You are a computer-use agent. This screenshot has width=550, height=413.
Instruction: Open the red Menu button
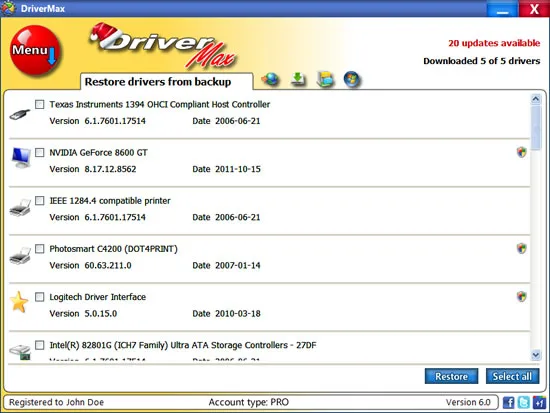(35, 51)
